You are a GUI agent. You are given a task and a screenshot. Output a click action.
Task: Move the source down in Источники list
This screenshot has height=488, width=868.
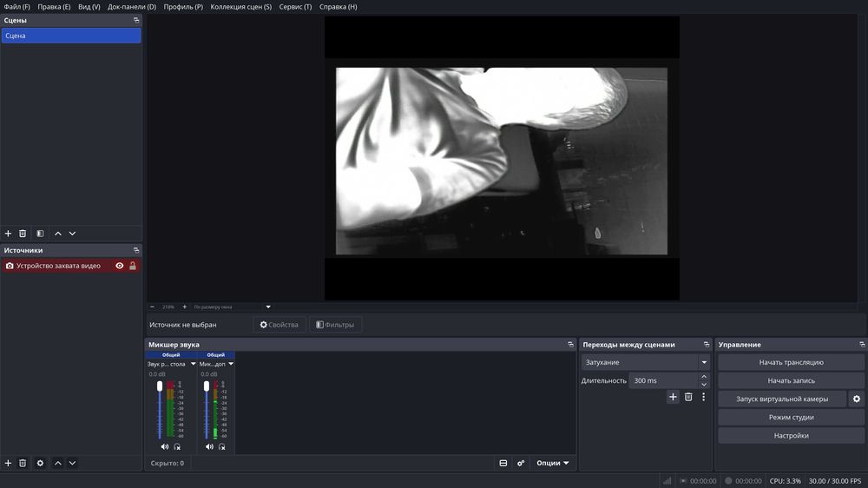[73, 463]
